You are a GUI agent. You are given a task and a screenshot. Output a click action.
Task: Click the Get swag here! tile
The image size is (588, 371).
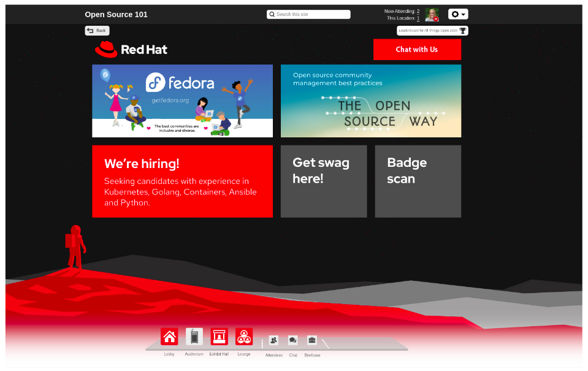click(324, 181)
